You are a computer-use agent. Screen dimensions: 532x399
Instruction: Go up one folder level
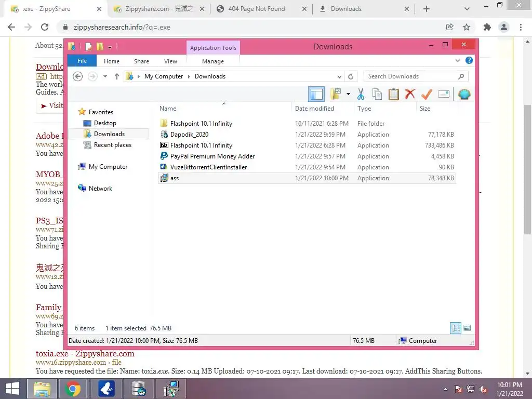click(117, 76)
